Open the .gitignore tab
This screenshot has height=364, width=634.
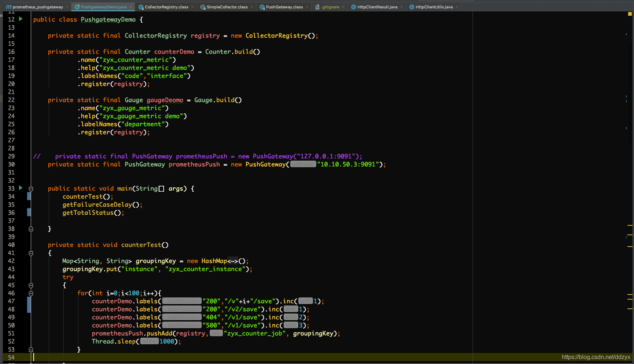330,7
